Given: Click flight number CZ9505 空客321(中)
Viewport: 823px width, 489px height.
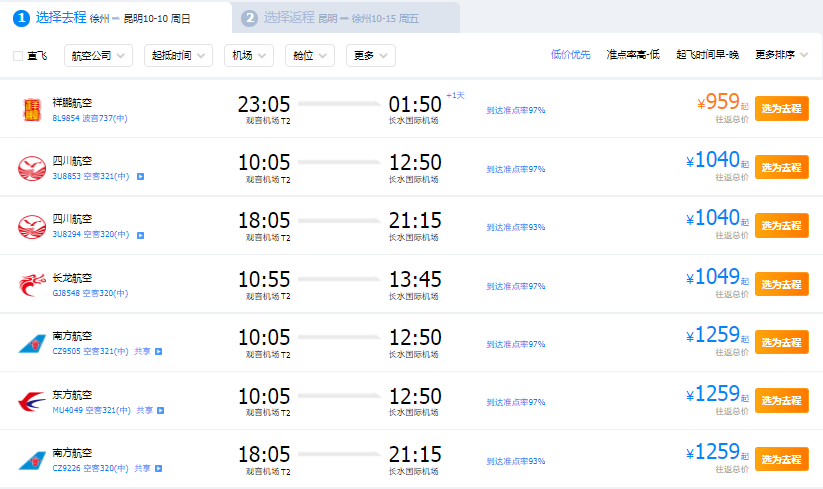Looking at the screenshot, I should click(90, 352).
